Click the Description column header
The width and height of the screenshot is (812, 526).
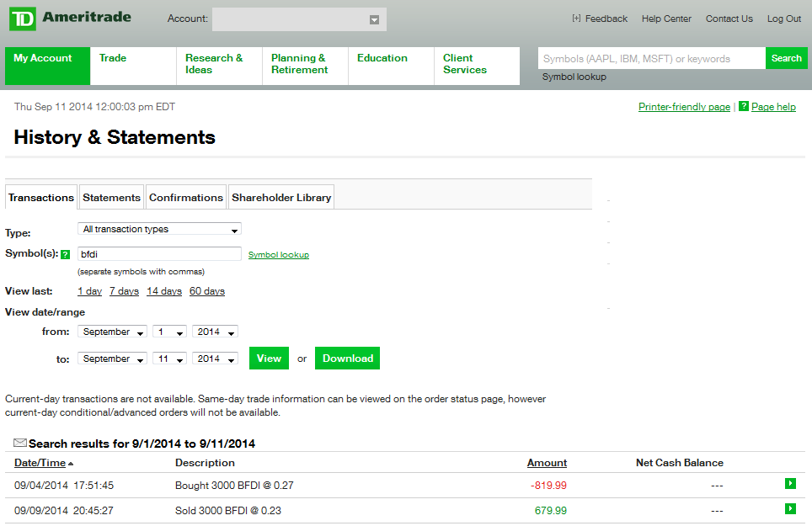coord(205,463)
